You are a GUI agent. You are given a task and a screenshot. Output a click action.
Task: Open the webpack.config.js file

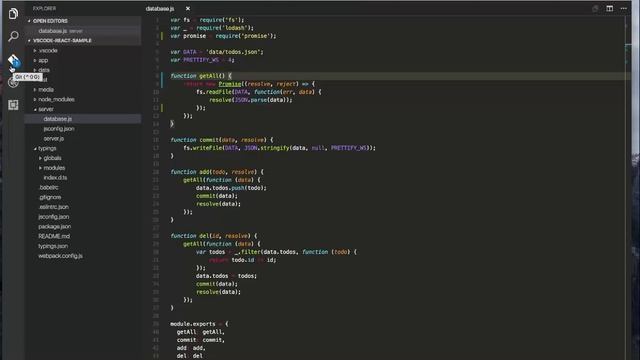tap(60, 256)
